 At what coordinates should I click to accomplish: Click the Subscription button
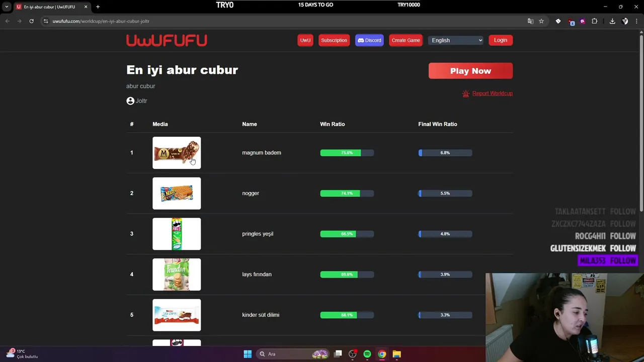click(x=334, y=40)
